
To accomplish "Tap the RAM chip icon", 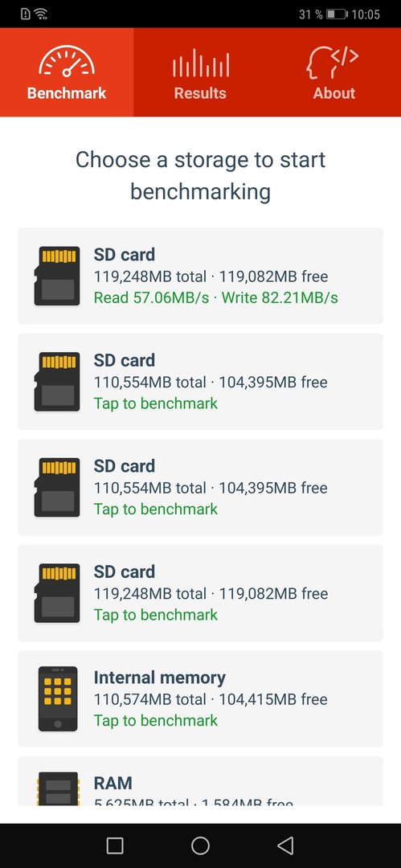I will (58, 788).
